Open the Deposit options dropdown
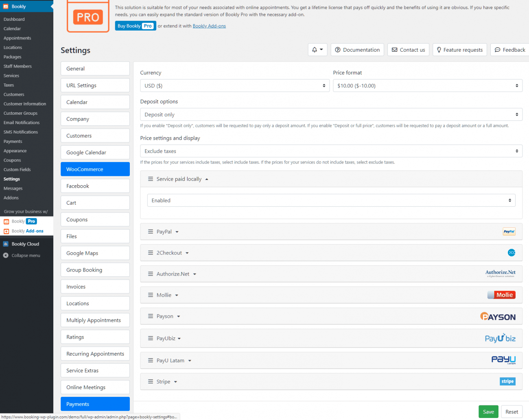This screenshot has width=529, height=420. pyautogui.click(x=331, y=114)
